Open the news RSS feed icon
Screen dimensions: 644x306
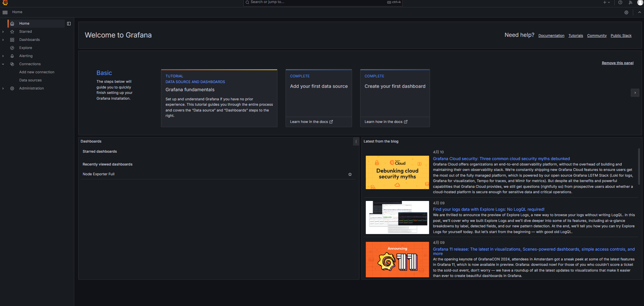coord(630,2)
